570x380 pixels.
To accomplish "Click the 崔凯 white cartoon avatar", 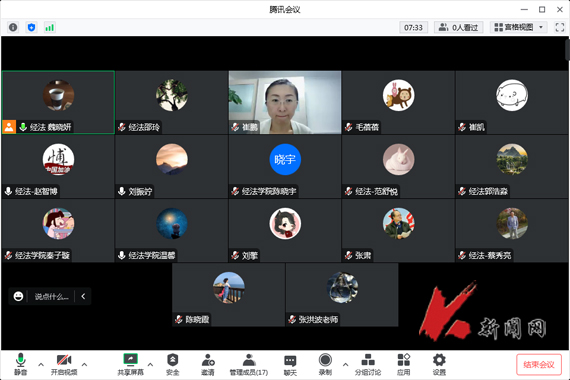I will click(x=512, y=95).
